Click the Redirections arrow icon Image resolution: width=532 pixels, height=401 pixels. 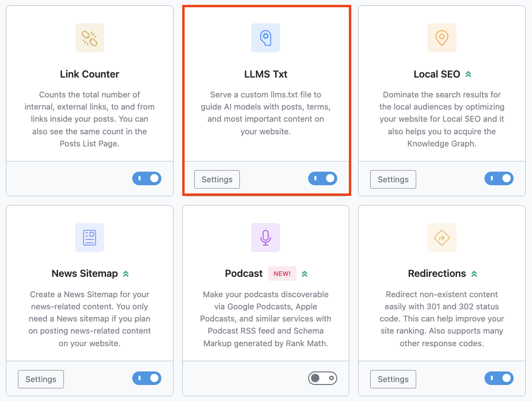[441, 237]
